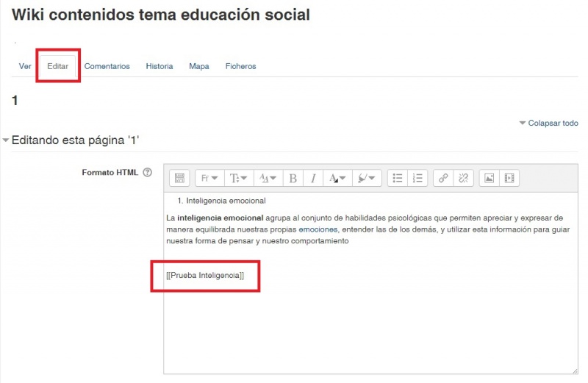Insert Moodle media video icon
588x383 pixels.
[x=509, y=178]
